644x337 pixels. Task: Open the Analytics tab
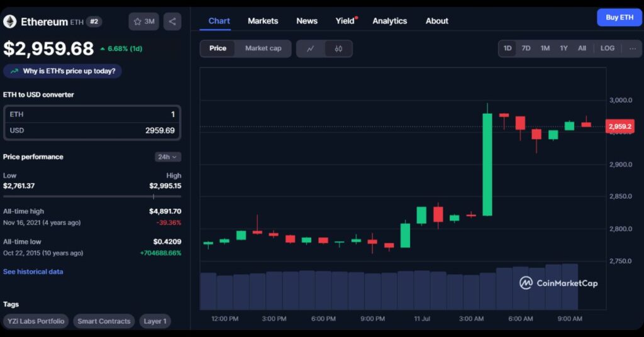[390, 21]
